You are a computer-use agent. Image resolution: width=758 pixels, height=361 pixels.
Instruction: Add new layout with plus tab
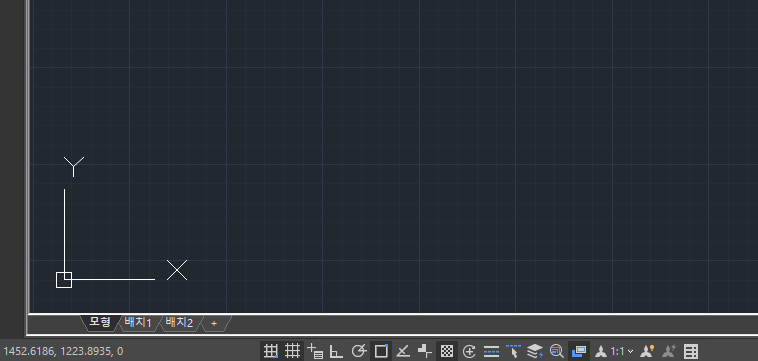[214, 323]
